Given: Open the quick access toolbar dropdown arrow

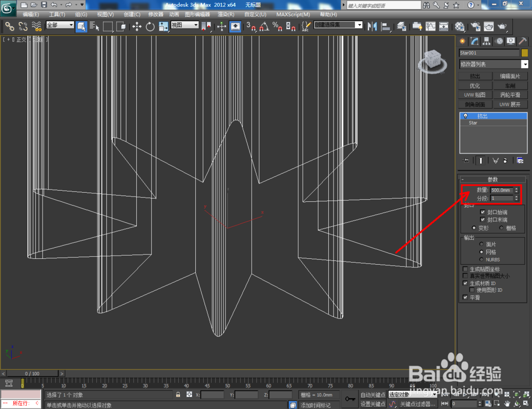Looking at the screenshot, I should [82, 5].
